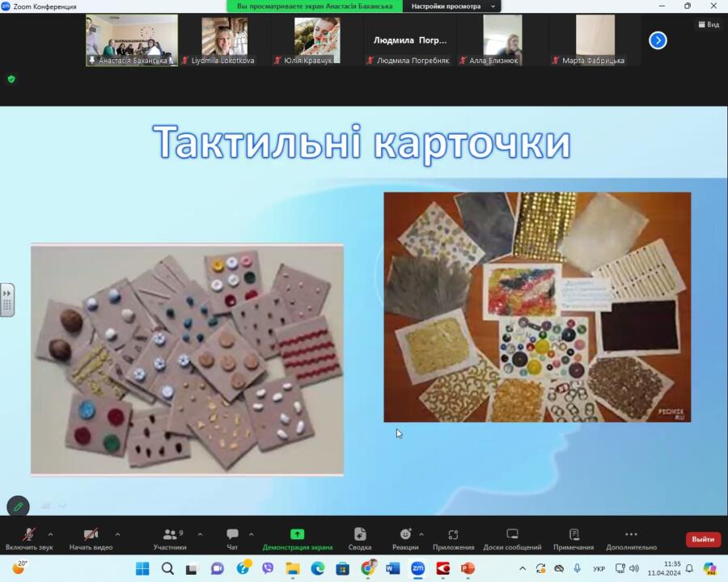Open Microsoft Edge on taskbar
Viewport: 728px width, 582px height.
click(x=318, y=568)
